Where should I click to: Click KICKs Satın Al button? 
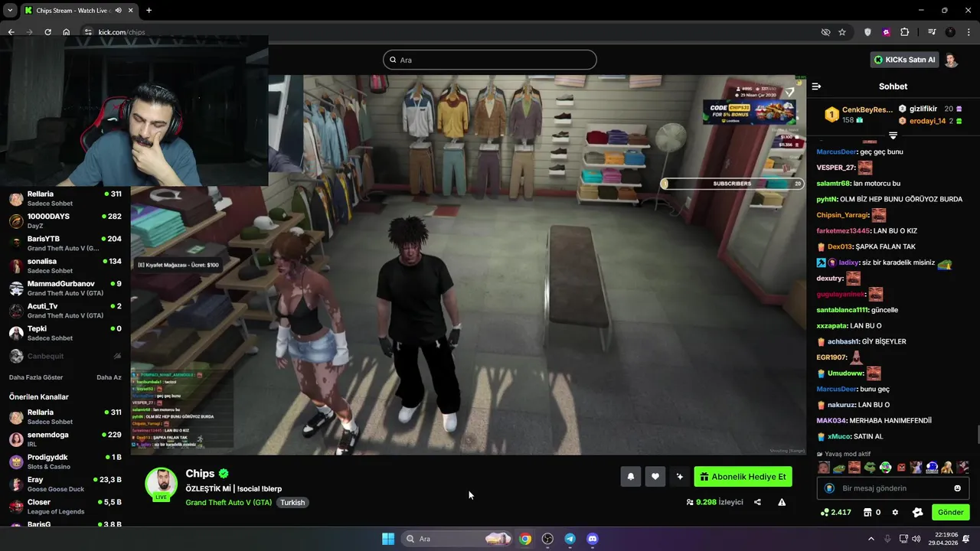[x=904, y=60]
